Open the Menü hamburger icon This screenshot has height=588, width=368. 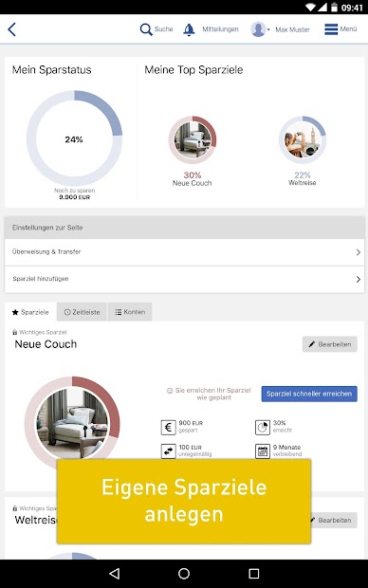331,29
